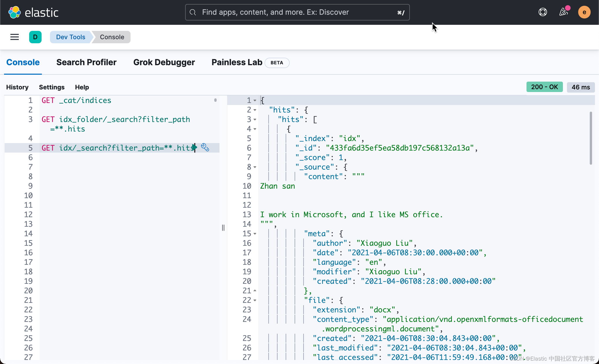The width and height of the screenshot is (599, 364).
Task: Click the user avatar in top right
Action: 584,12
